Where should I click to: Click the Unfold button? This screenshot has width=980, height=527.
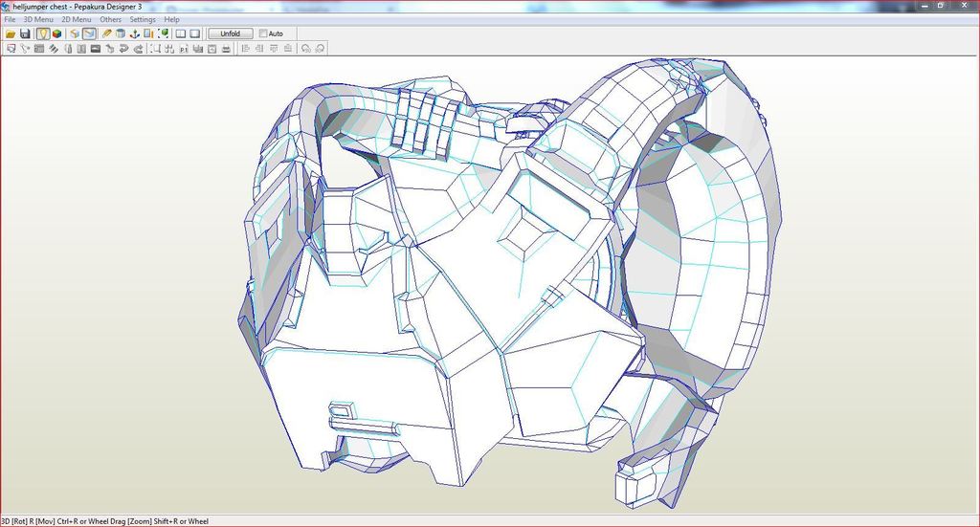230,33
